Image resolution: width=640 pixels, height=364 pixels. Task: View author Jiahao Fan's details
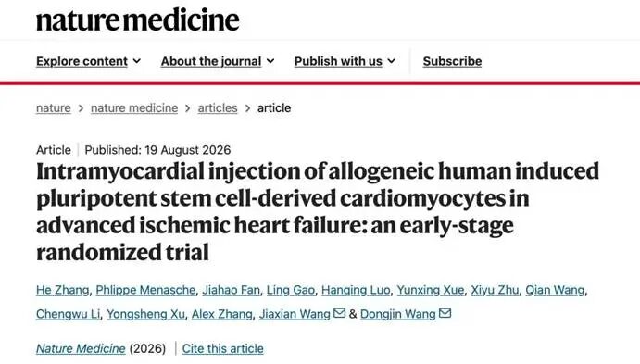pyautogui.click(x=231, y=290)
